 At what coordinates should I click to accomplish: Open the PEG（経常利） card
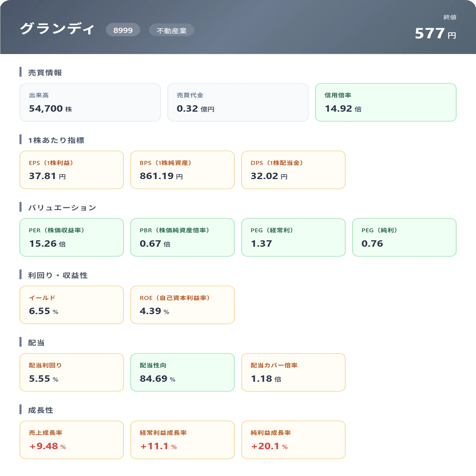click(x=293, y=237)
